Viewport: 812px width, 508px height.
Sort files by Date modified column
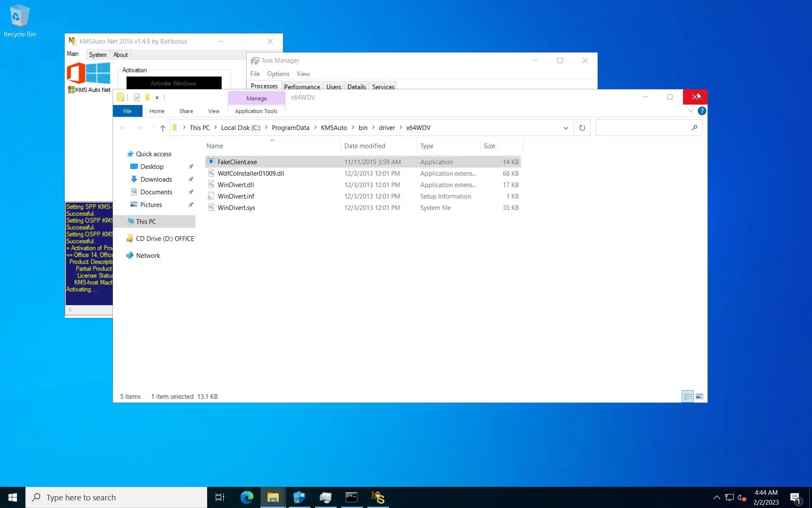(x=365, y=146)
